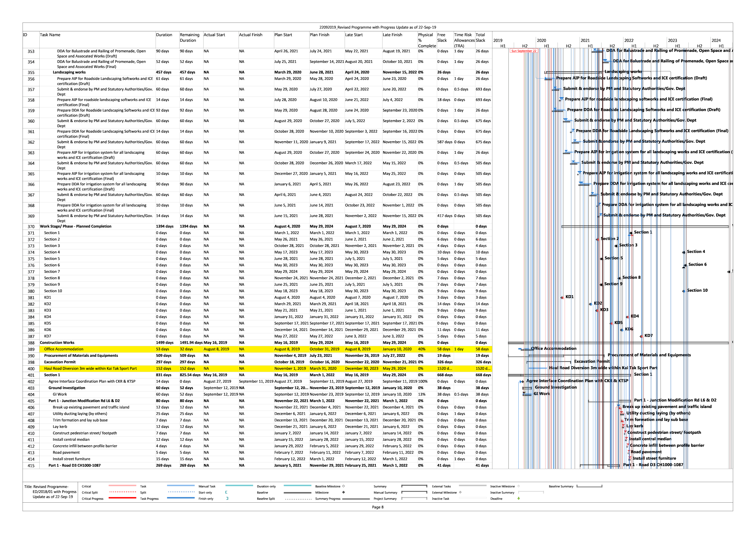The image size is (756, 534).
Task: Click the Finish-only bracket symbol in legend
Action: click(x=227, y=498)
